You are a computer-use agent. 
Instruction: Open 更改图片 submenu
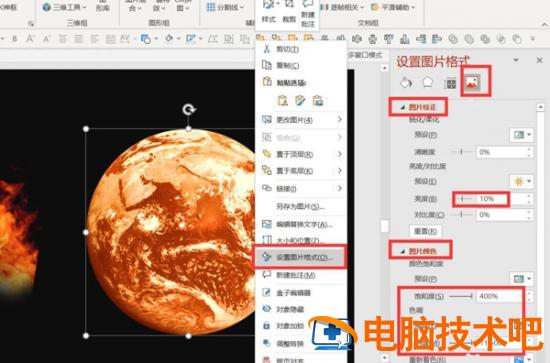point(301,120)
